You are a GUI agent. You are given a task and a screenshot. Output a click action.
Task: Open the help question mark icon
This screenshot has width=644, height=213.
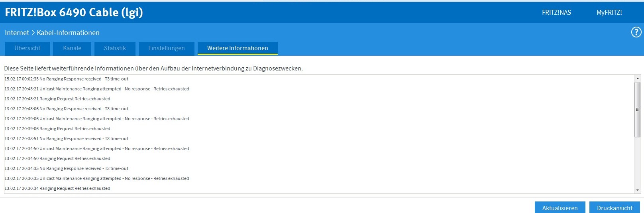(636, 32)
